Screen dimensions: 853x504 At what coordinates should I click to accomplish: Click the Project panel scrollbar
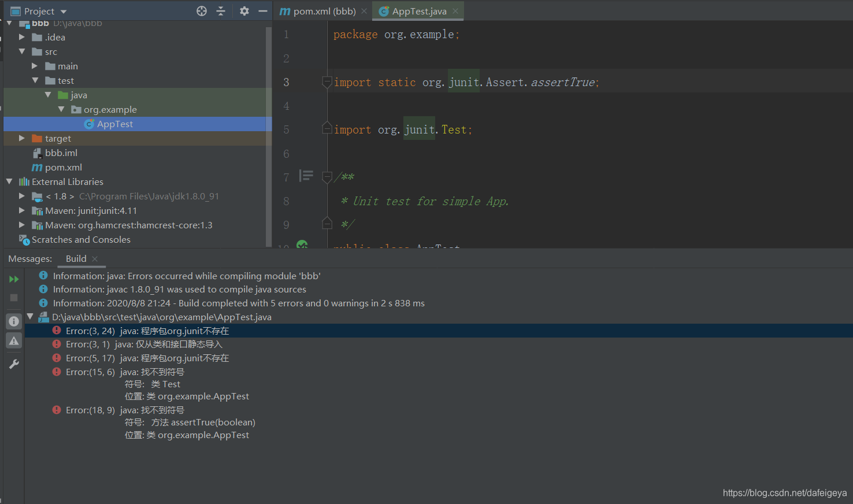(x=268, y=136)
